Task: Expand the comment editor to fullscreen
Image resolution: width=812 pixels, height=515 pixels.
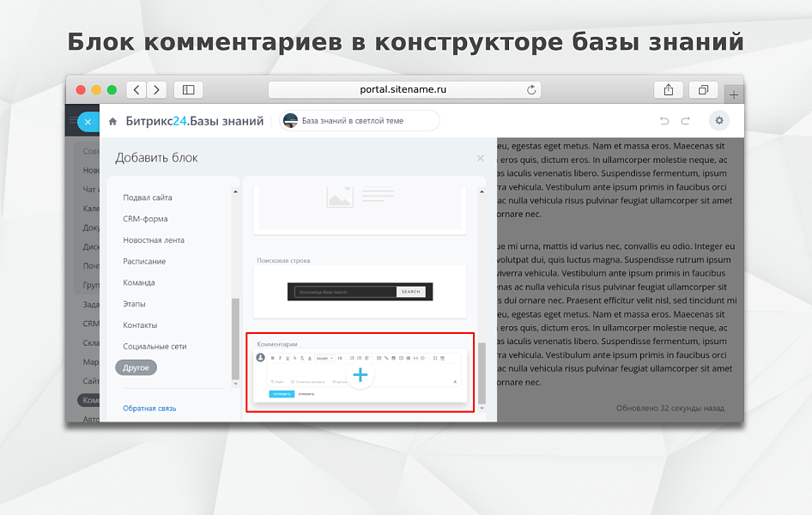Action: click(x=437, y=358)
